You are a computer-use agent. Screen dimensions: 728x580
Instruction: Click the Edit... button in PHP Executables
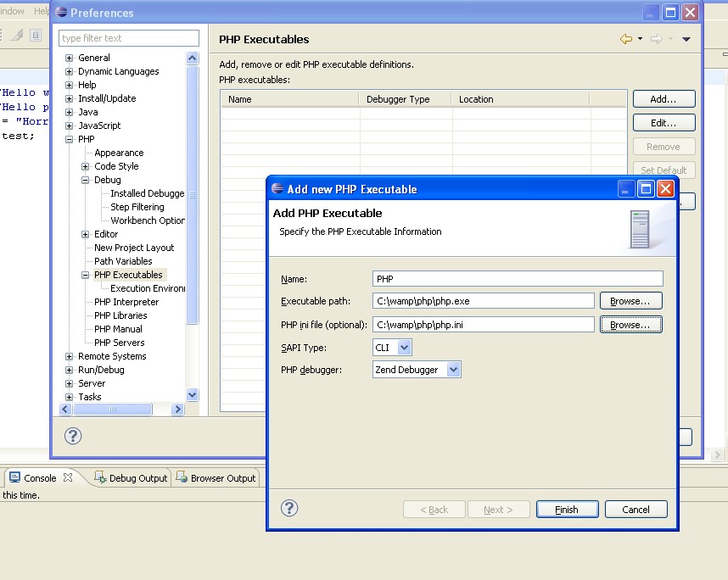(664, 123)
